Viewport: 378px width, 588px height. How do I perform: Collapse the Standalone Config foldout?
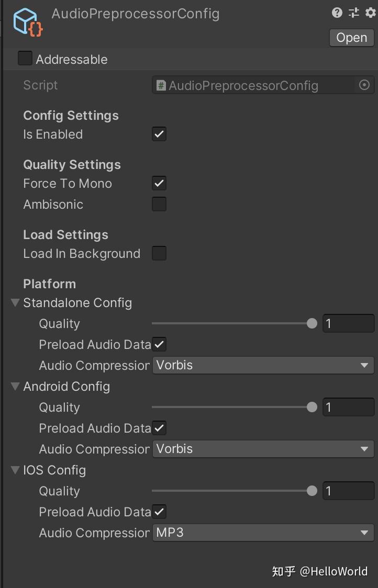pyautogui.click(x=15, y=302)
